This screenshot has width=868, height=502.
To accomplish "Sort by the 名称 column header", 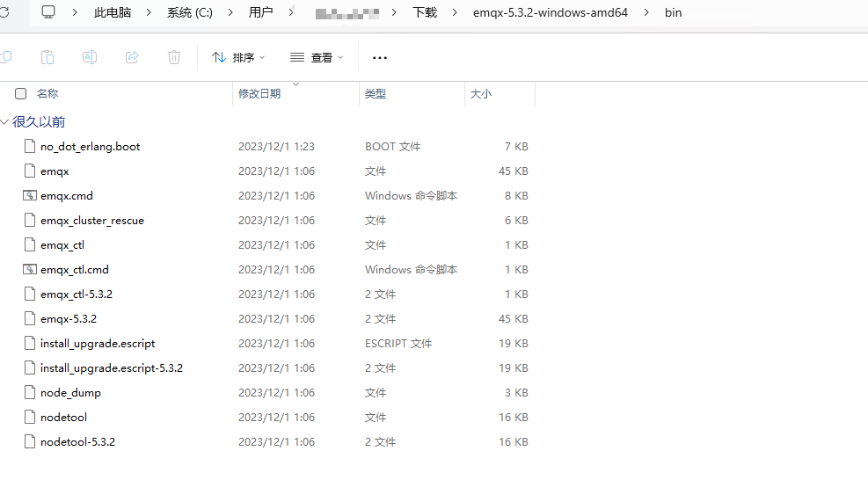I will pos(47,93).
